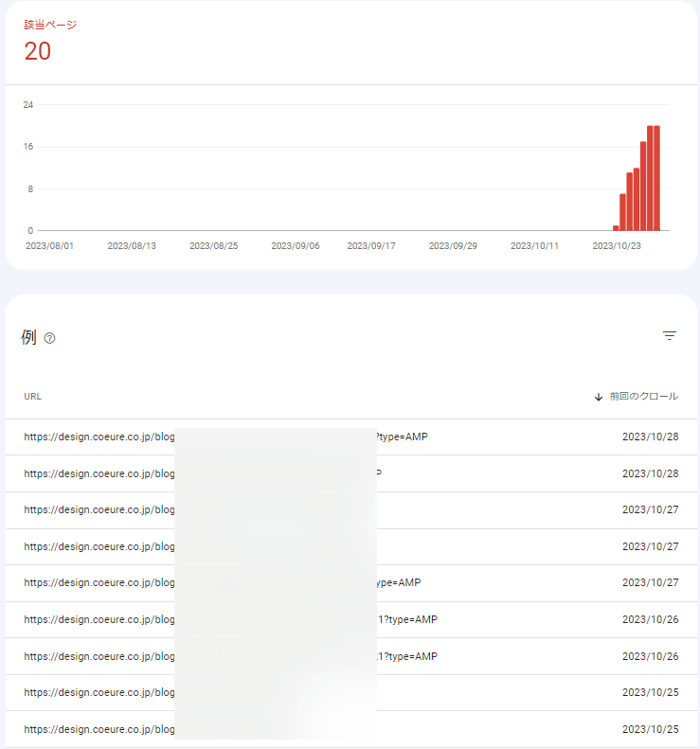Click the down arrow beside 前回のクロール
700x749 pixels.
598,397
